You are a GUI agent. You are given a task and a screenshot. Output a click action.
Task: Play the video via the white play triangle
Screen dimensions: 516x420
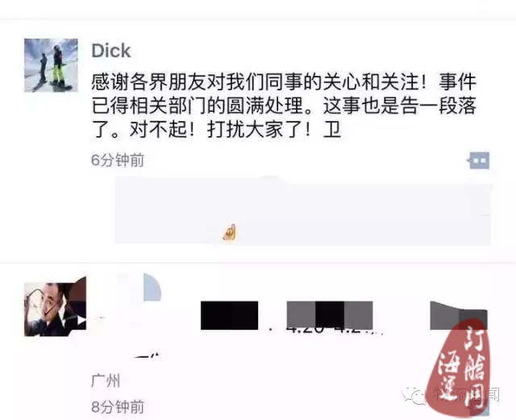pyautogui.click(x=81, y=320)
